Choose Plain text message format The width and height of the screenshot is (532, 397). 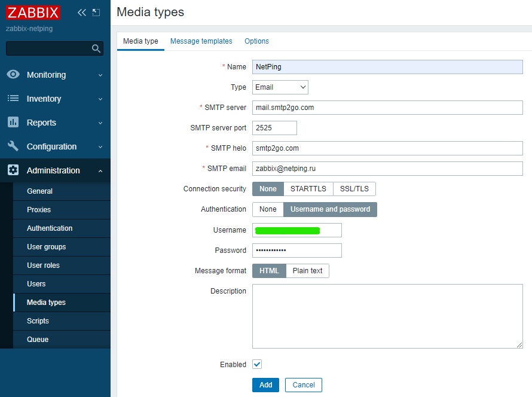(x=307, y=271)
